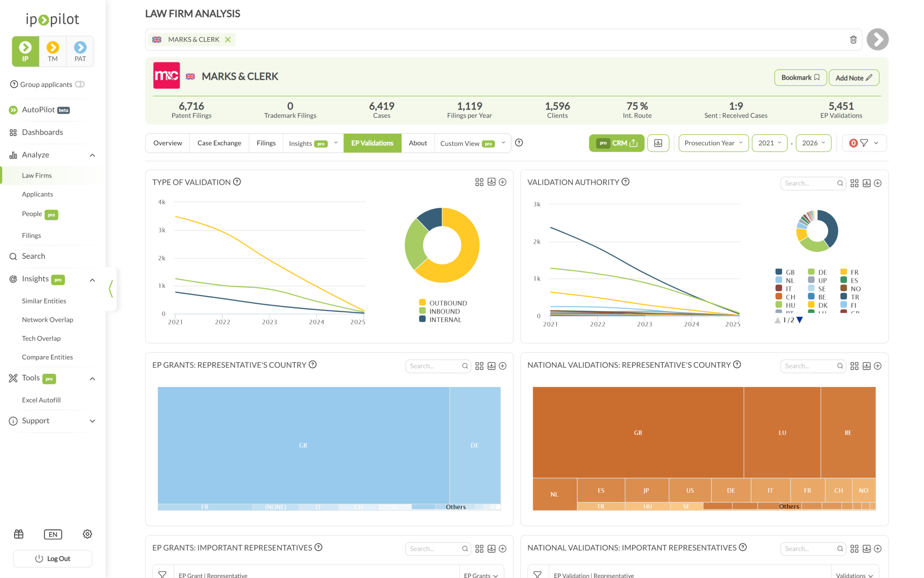
Task: Go to next legend page arrow
Action: (x=799, y=320)
